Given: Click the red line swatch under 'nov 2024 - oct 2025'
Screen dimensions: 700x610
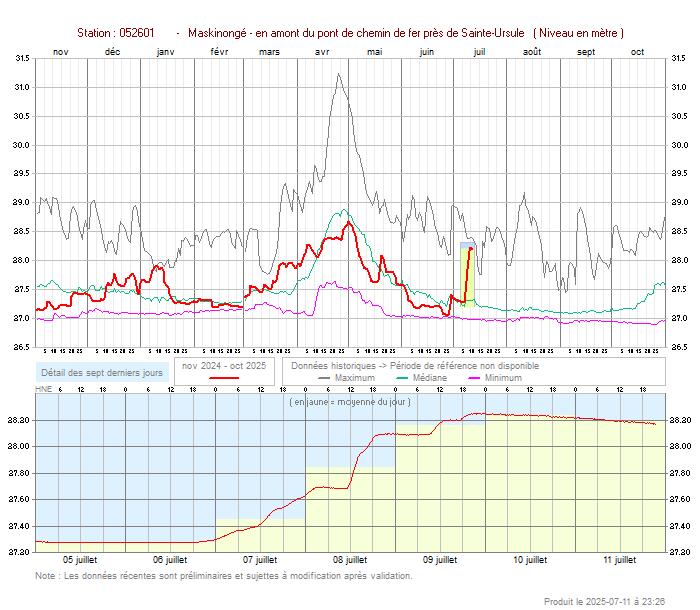Looking at the screenshot, I should coord(224,378).
